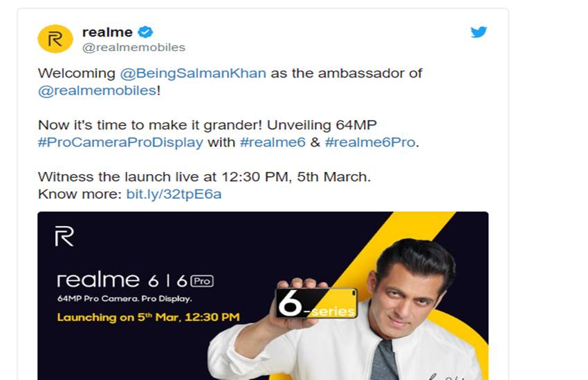
Task: Follow the bit.ly/32tpE6a link
Action: (174, 194)
